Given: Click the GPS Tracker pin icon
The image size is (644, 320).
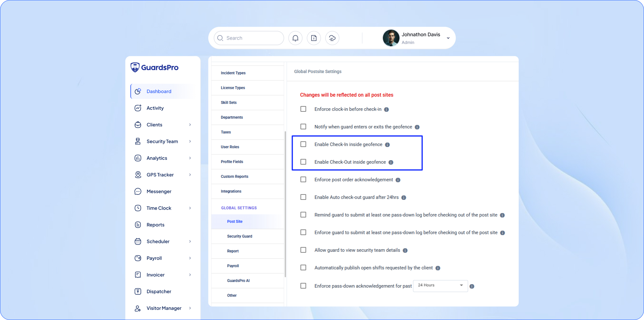Looking at the screenshot, I should click(138, 175).
